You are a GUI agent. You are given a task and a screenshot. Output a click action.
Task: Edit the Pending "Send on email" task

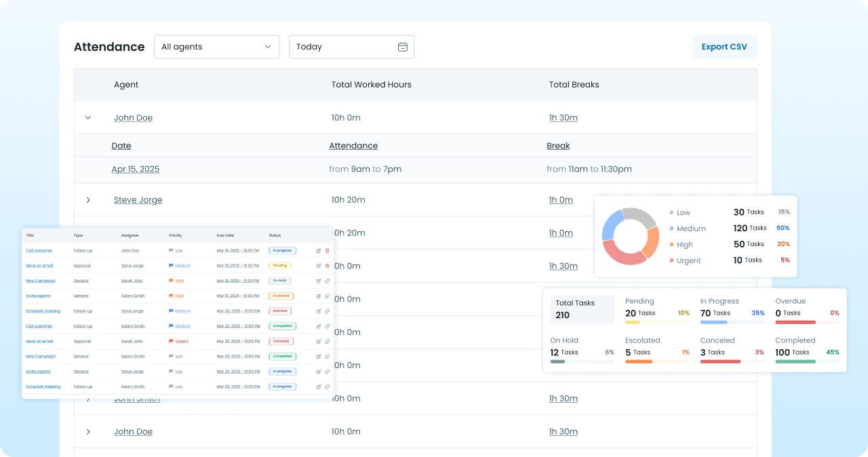click(319, 266)
